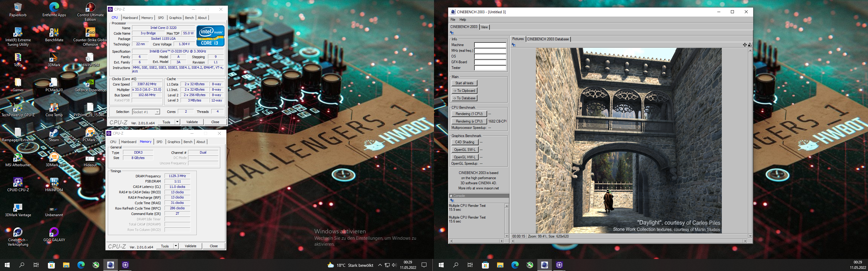Click Validate in upper CPU-Z window
This screenshot has width=868, height=271.
click(x=192, y=122)
